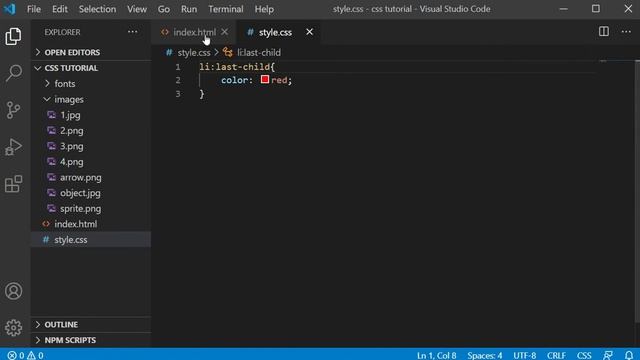640x360 pixels.
Task: Open the Terminal menu
Action: click(226, 9)
